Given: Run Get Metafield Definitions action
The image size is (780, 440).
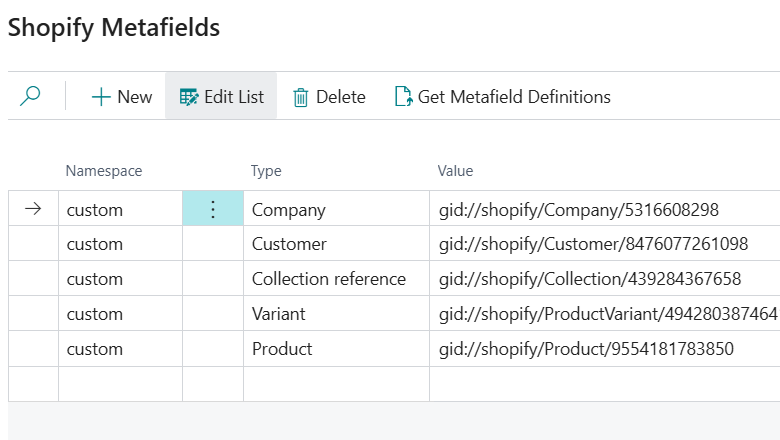Looking at the screenshot, I should pyautogui.click(x=502, y=96).
